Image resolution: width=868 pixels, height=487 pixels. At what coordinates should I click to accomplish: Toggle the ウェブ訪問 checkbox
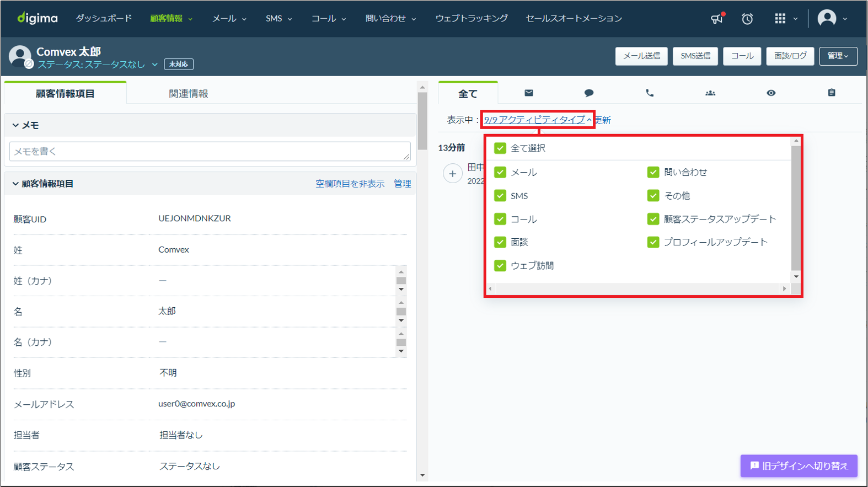(500, 265)
